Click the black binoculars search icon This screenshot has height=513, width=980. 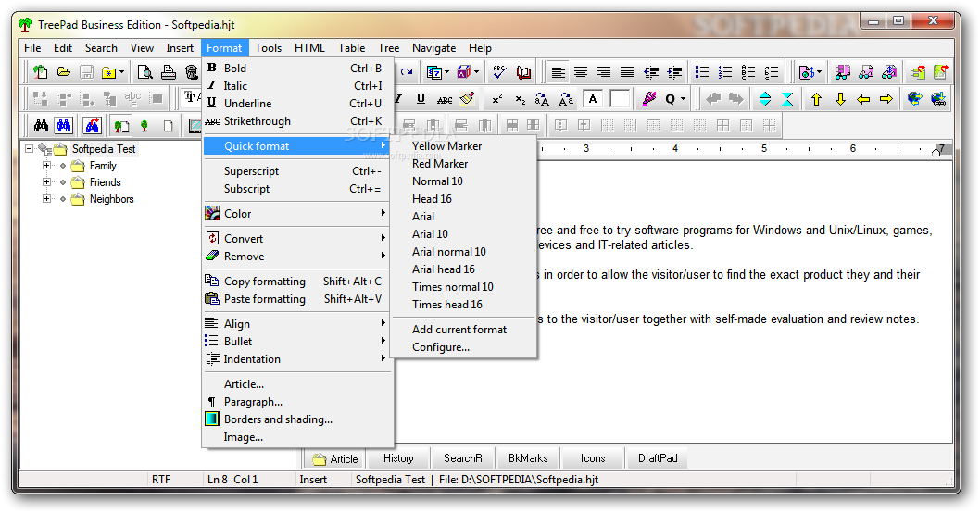point(41,126)
